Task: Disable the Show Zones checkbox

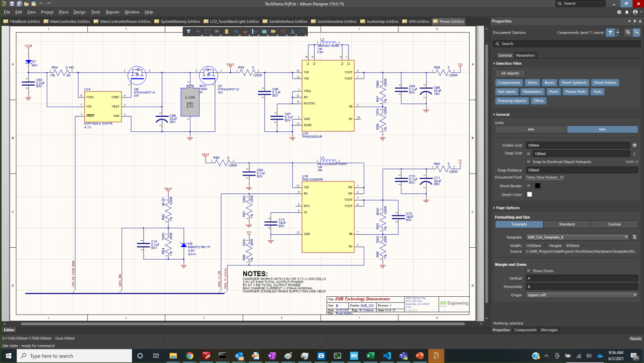Action: pyautogui.click(x=528, y=271)
